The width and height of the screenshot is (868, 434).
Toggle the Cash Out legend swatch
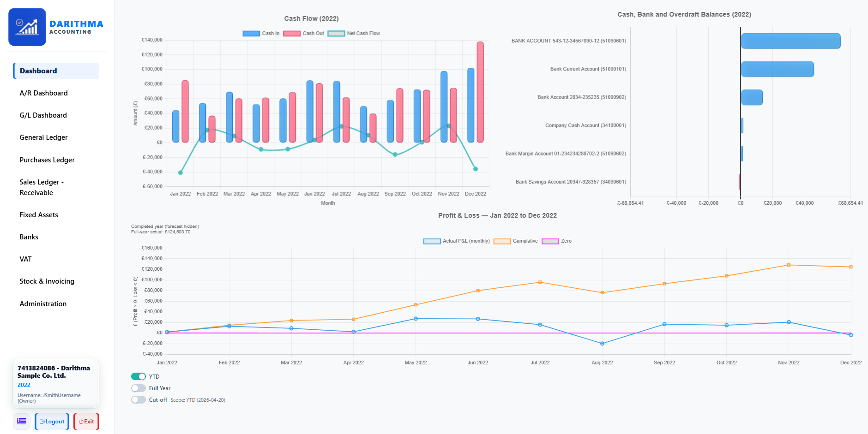[x=292, y=33]
